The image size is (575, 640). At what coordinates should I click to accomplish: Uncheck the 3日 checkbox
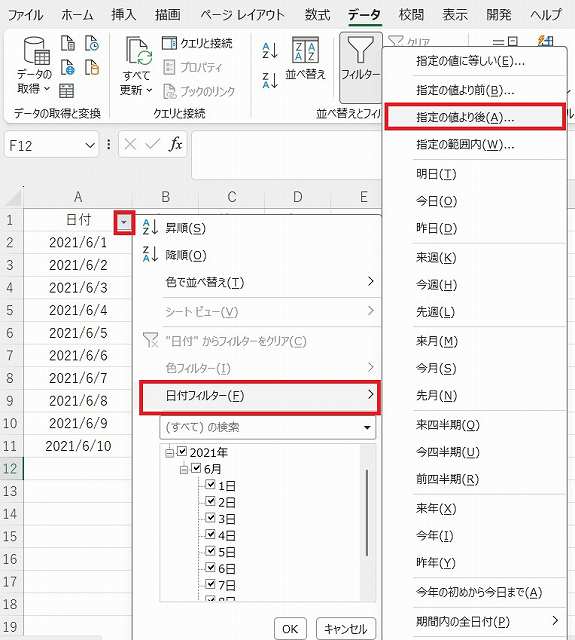pyautogui.click(x=210, y=518)
